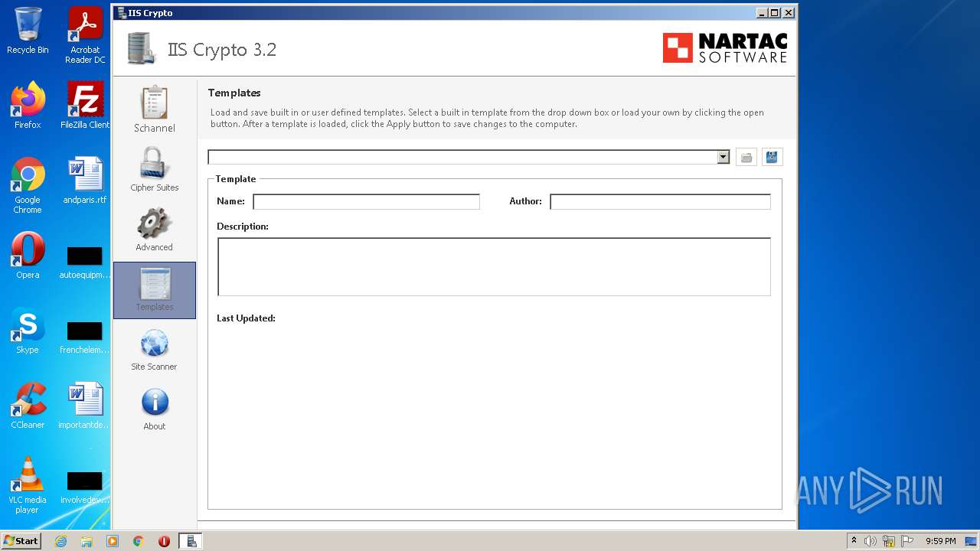Open CCleaner desktop shortcut
Image resolution: width=980 pixels, height=551 pixels.
[28, 406]
